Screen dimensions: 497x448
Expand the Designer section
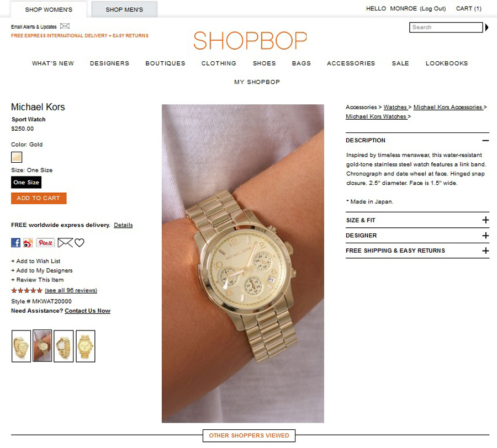pyautogui.click(x=485, y=235)
